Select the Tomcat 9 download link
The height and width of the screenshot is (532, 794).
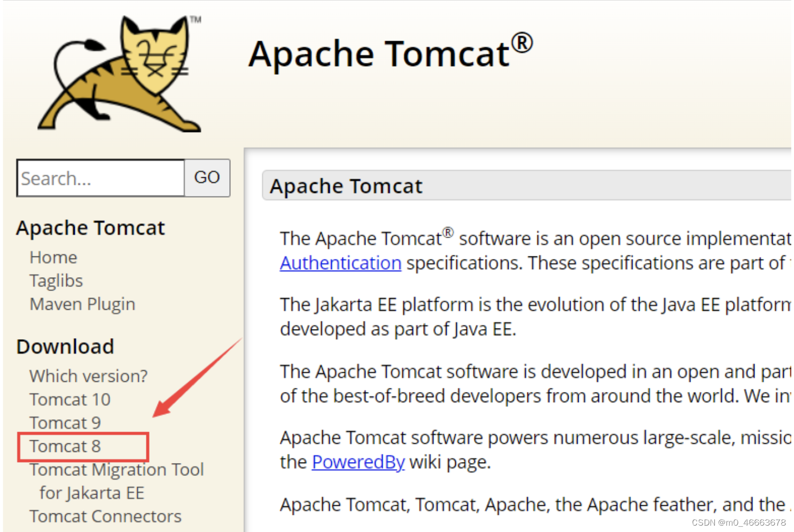65,423
